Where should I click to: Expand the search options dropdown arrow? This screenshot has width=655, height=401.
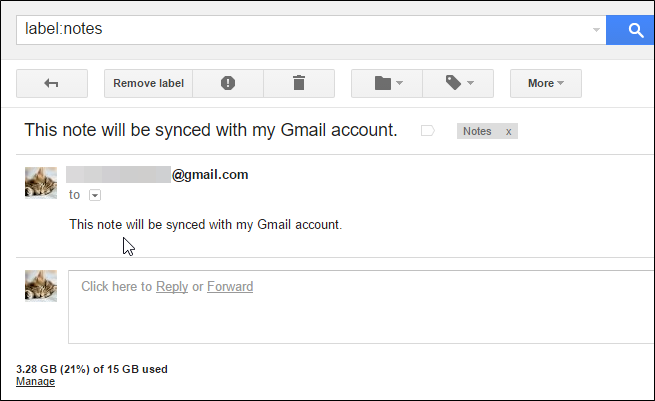click(597, 30)
